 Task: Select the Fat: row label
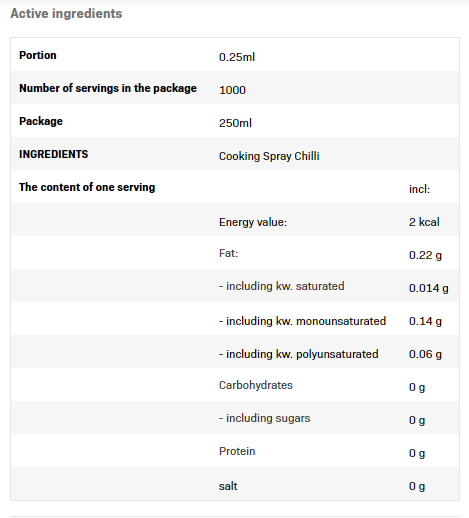[x=228, y=253]
